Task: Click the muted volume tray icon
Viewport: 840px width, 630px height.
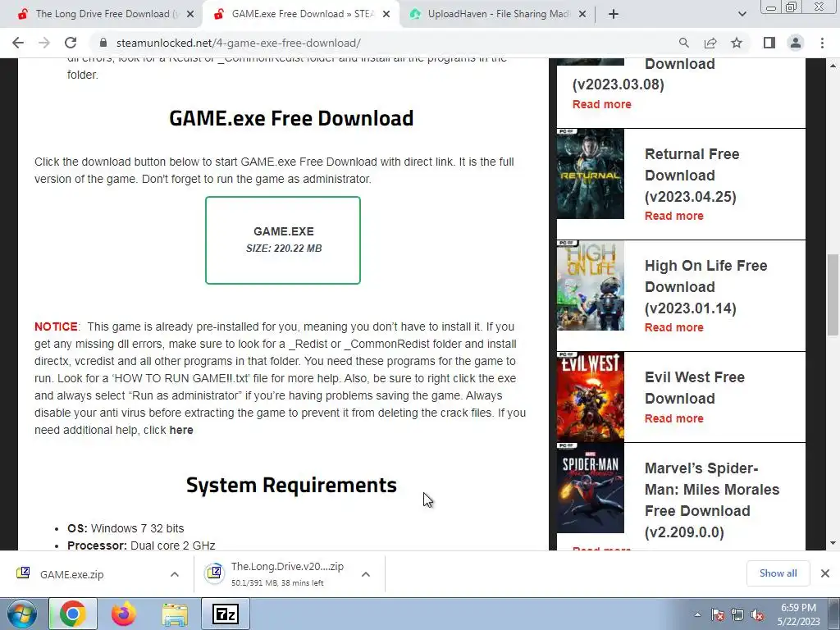Action: click(757, 614)
